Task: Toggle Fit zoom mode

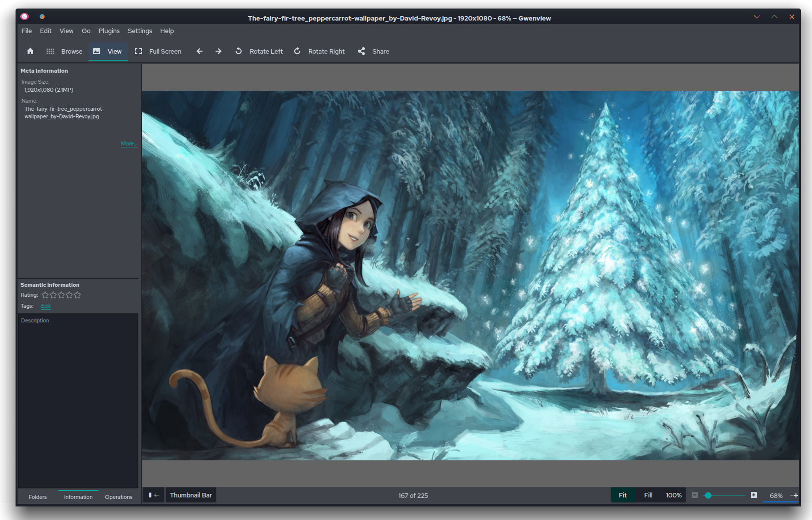Action: point(623,495)
